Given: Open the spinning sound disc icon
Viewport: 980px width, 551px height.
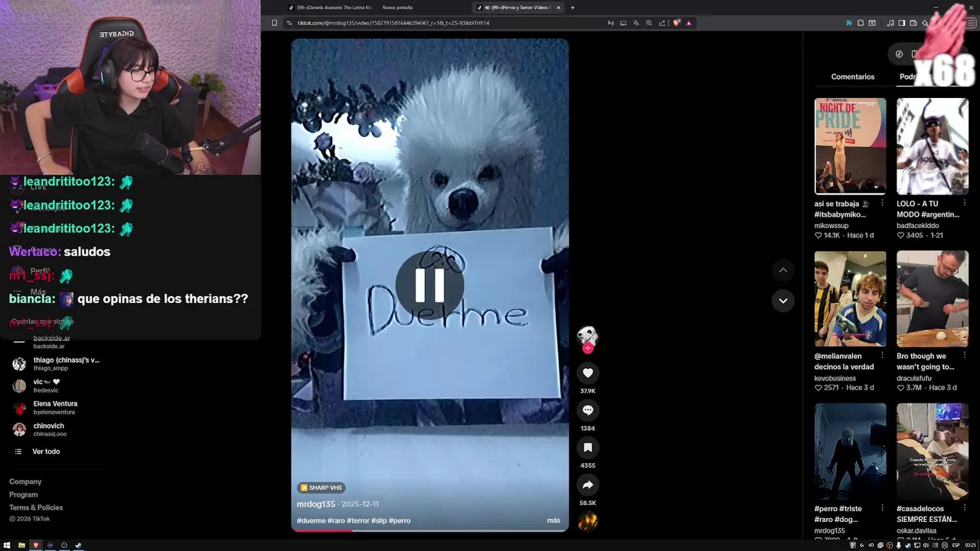Looking at the screenshot, I should (587, 522).
